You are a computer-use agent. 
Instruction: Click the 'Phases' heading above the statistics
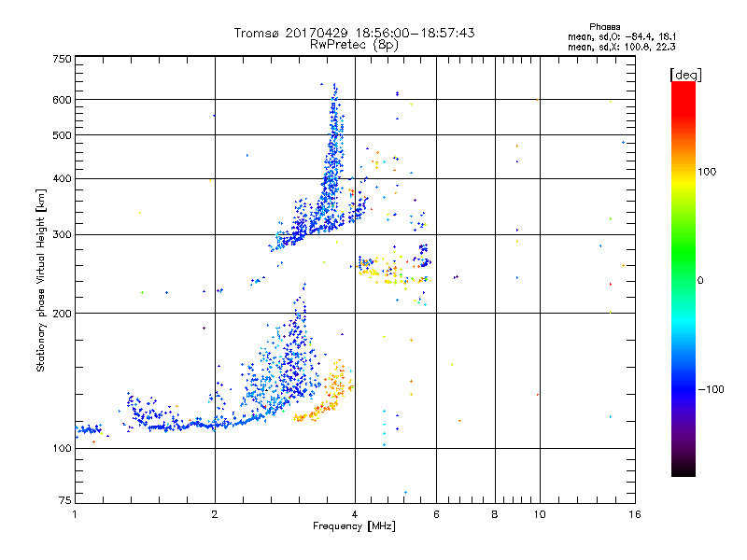point(604,27)
